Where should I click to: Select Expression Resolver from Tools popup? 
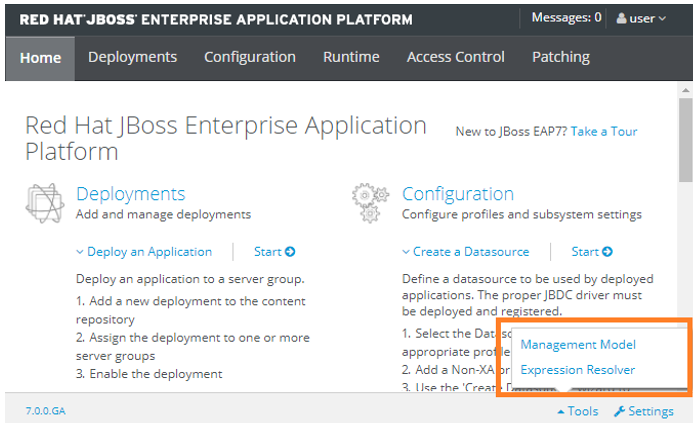578,370
